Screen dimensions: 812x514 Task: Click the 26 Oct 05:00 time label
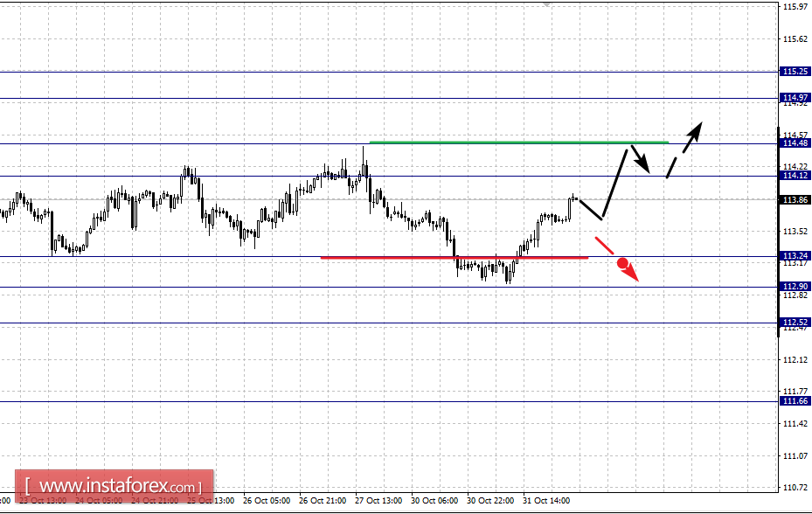[x=267, y=501]
